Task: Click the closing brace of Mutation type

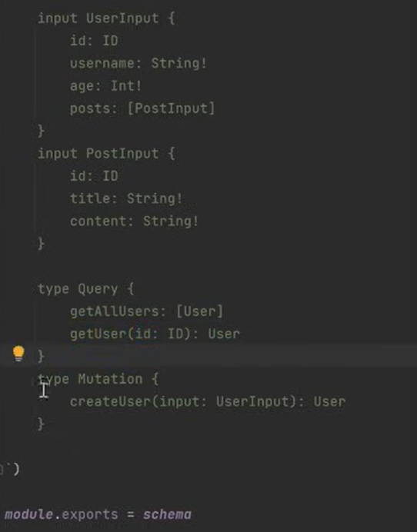Action: tap(41, 424)
